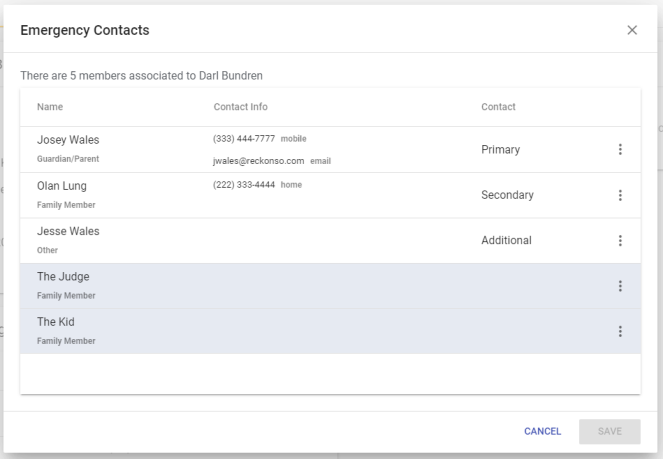This screenshot has width=663, height=459.
Task: Open the options menu for Jesse Wales
Action: pos(620,241)
